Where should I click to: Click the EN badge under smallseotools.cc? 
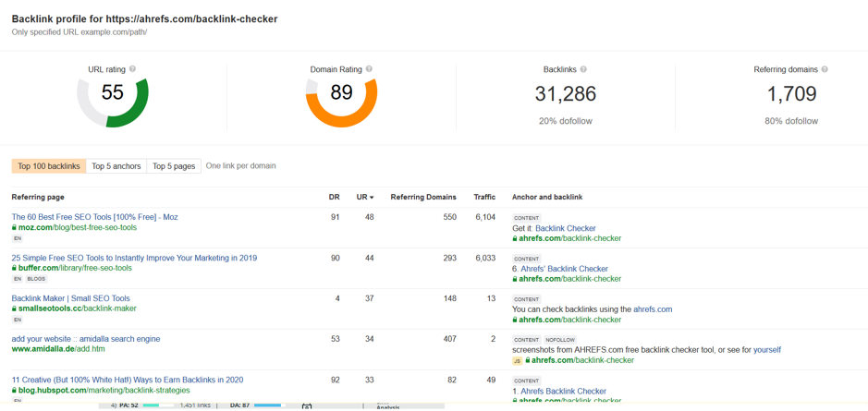point(18,320)
